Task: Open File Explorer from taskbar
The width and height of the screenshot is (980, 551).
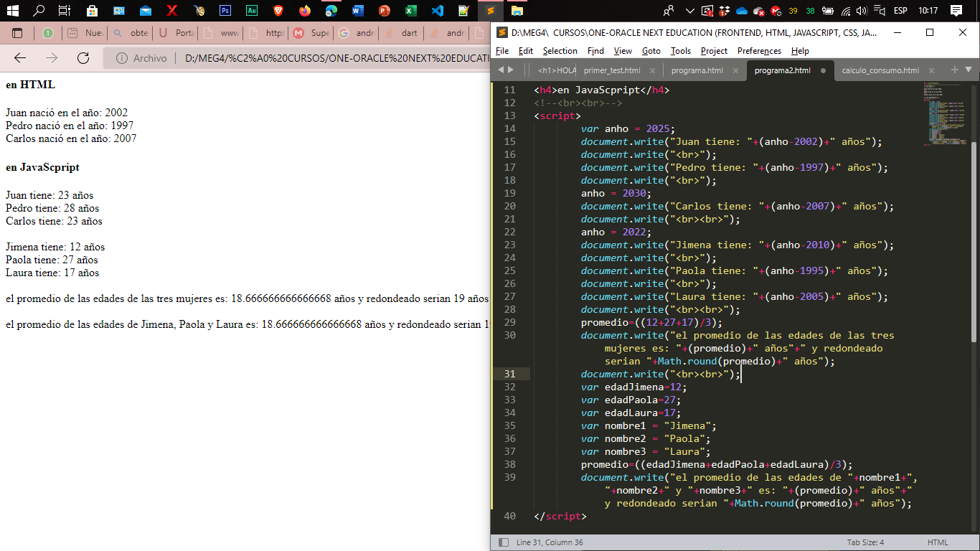Action: 517,11
